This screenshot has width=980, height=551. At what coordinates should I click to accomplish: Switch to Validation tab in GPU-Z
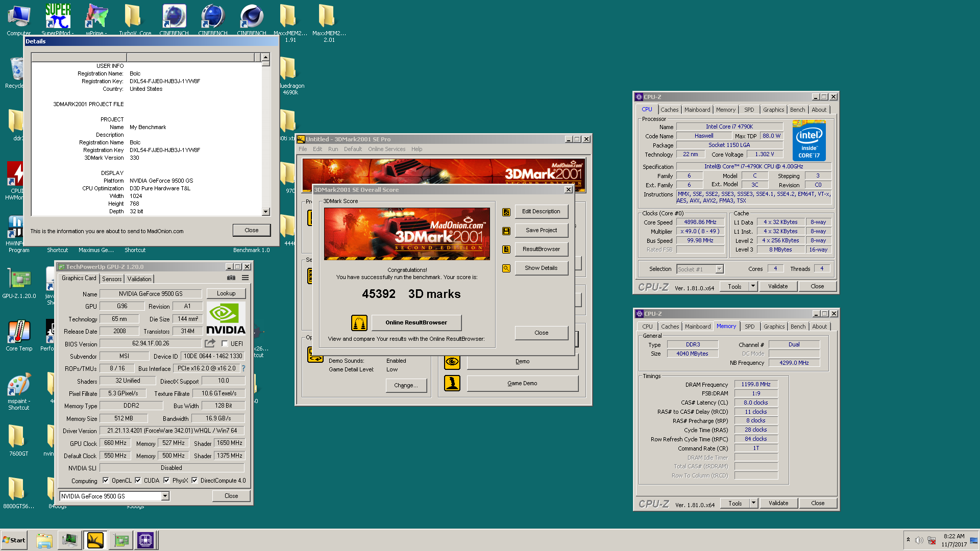tap(139, 279)
